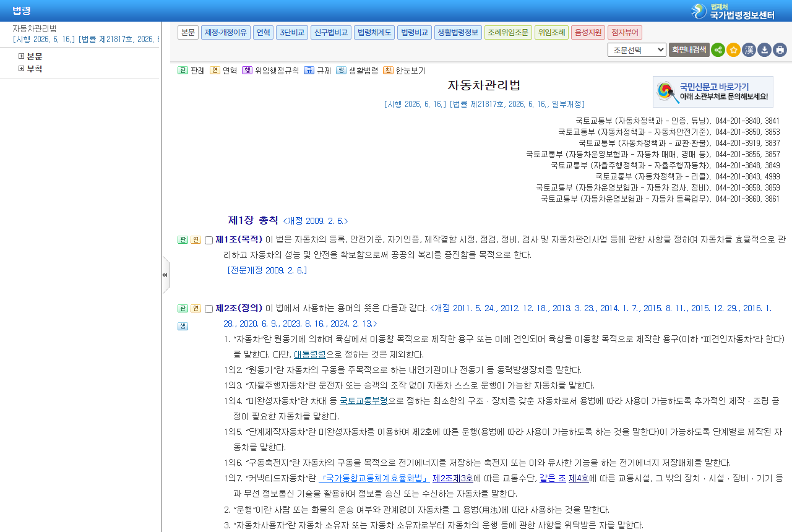792x532 pixels.
Task: Click the 국민신문고 바로가기 banner
Action: point(713,92)
